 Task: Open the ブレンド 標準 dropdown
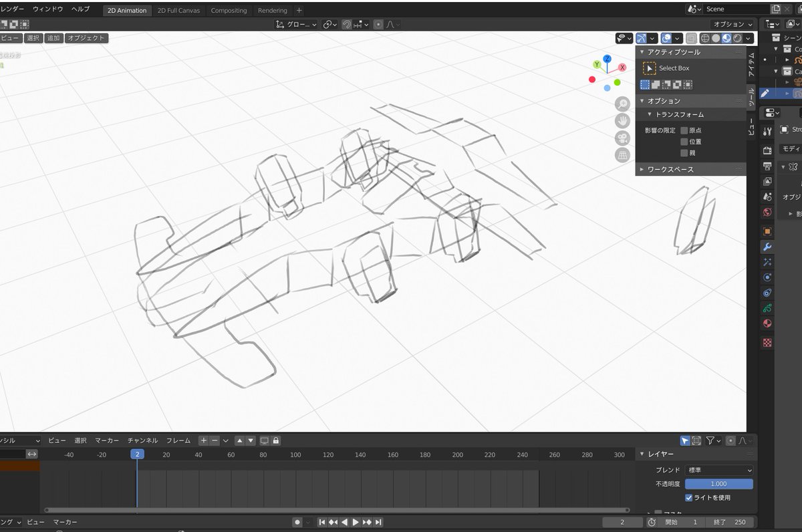click(718, 471)
